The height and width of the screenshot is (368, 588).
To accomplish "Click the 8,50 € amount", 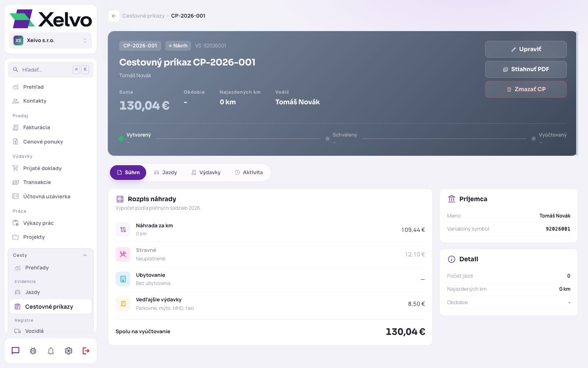I will [x=416, y=304].
